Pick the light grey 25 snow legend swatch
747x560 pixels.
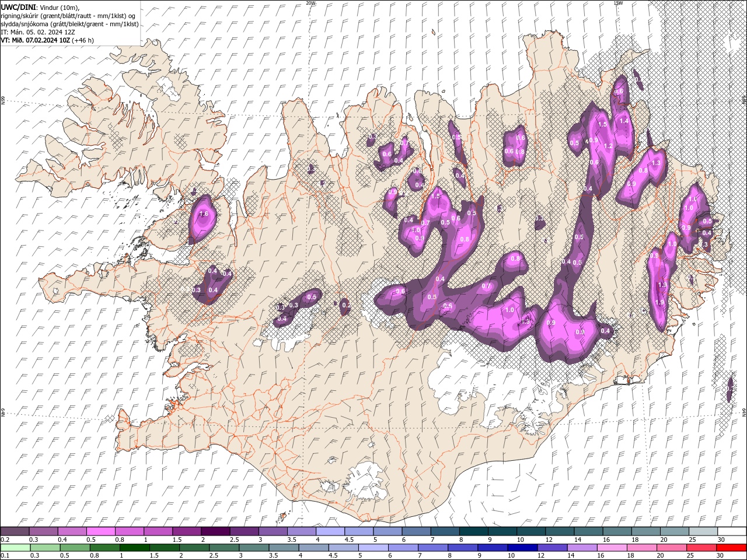[x=703, y=531]
